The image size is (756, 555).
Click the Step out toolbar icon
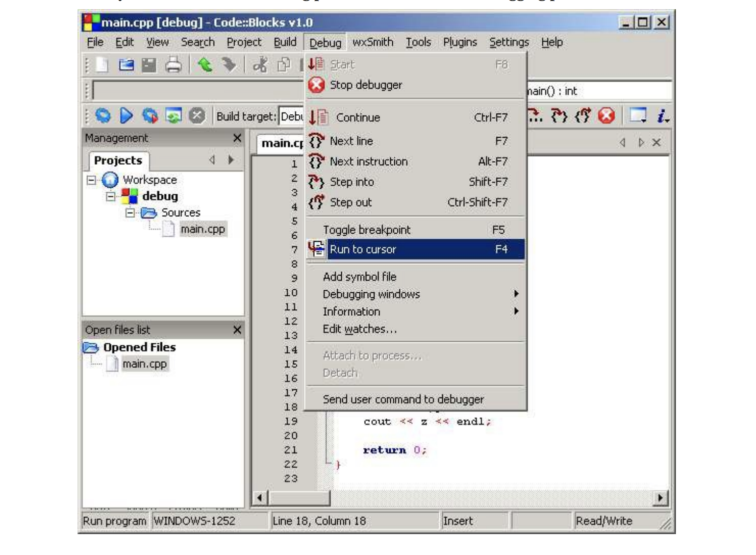(582, 116)
